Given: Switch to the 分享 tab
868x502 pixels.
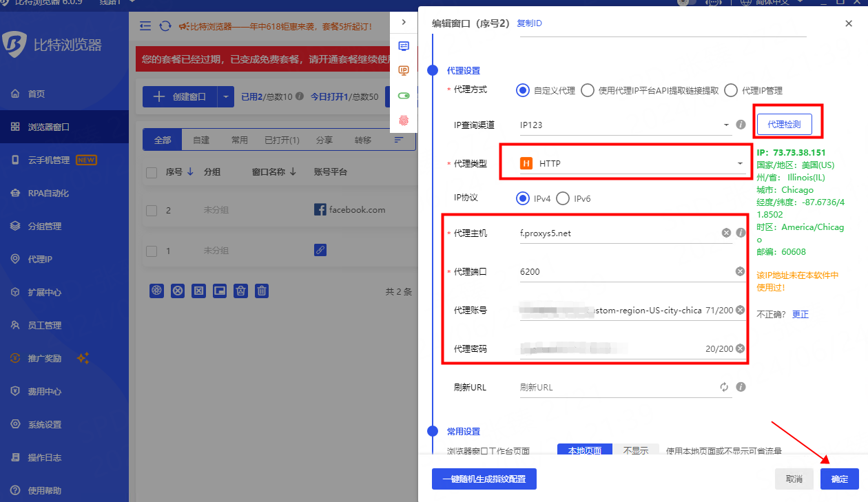Looking at the screenshot, I should coord(324,140).
